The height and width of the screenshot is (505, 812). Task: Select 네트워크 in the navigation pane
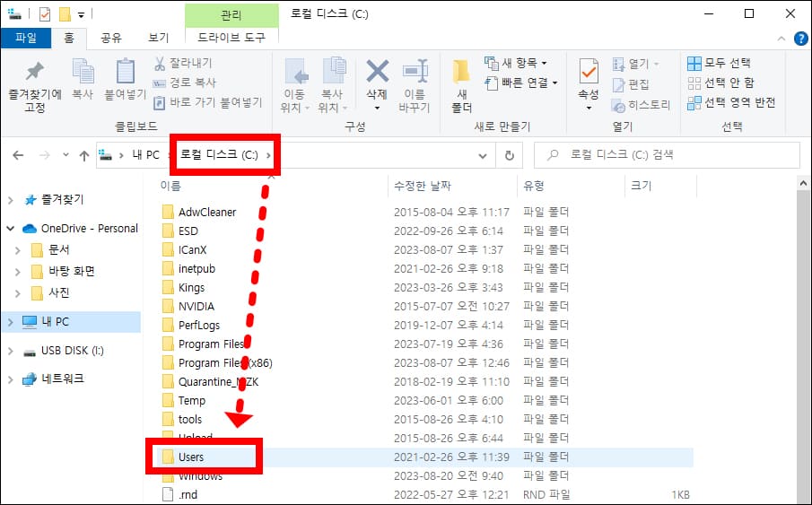click(x=62, y=379)
